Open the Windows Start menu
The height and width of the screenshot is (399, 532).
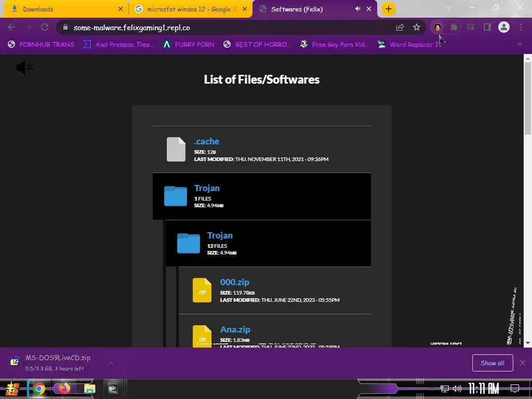tap(12, 389)
